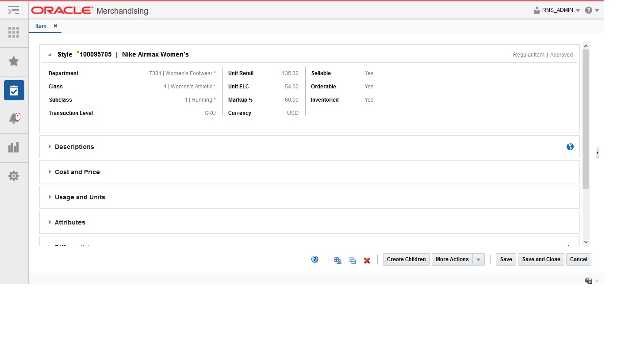Open the help question mark in header
This screenshot has width=644, height=350.
(589, 10)
